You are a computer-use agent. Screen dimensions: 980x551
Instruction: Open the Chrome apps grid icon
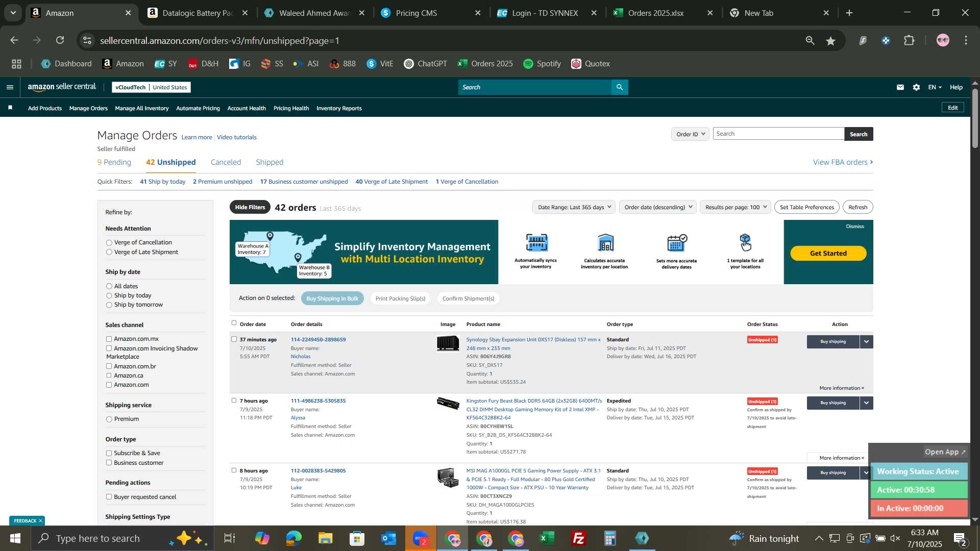tap(17, 64)
